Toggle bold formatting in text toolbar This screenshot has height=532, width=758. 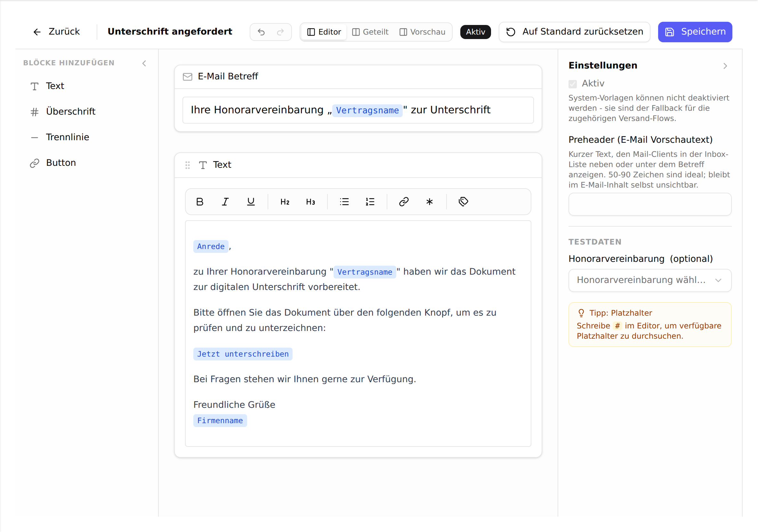pyautogui.click(x=200, y=202)
